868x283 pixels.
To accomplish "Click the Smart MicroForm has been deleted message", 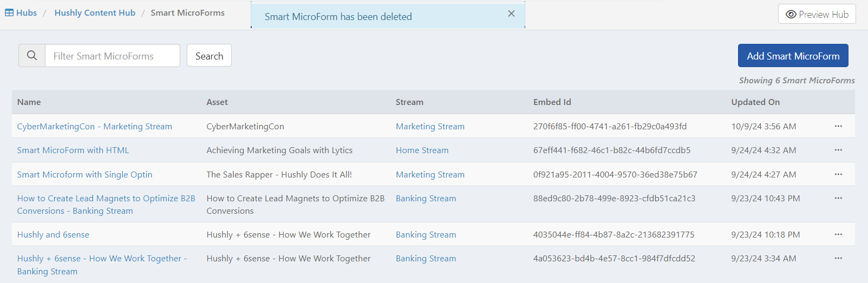I will 338,17.
